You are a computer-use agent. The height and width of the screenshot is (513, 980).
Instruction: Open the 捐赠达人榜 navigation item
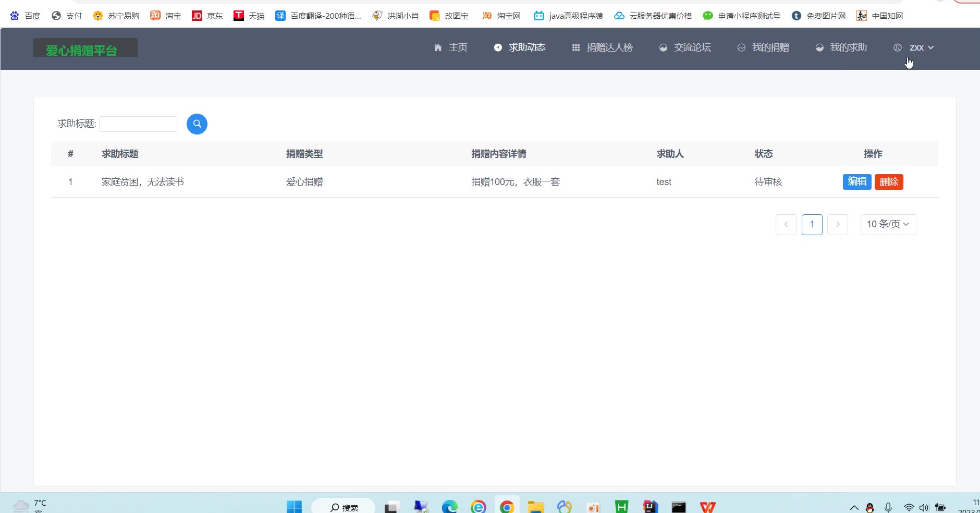pos(602,47)
